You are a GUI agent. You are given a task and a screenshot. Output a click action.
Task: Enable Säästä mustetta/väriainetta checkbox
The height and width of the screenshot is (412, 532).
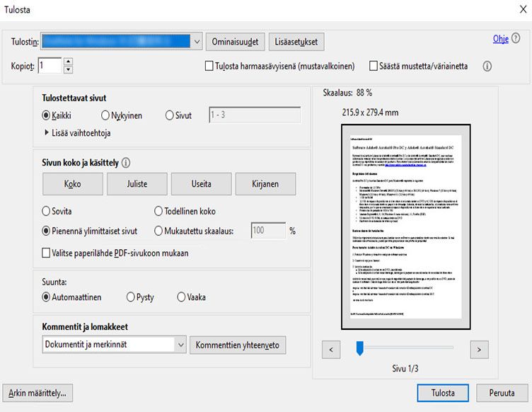374,66
